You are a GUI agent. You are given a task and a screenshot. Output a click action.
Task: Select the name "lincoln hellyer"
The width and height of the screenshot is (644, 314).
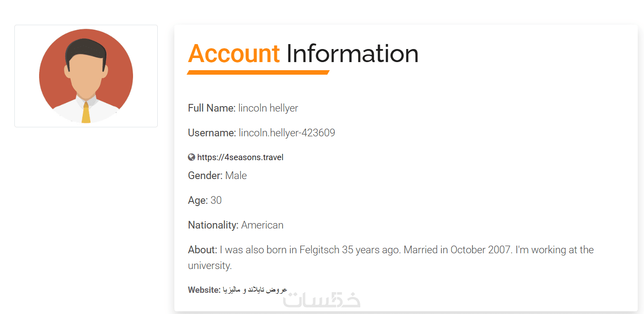pyautogui.click(x=268, y=108)
